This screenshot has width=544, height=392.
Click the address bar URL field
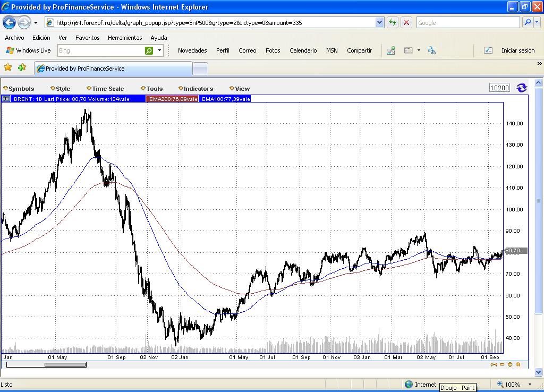tap(210, 23)
